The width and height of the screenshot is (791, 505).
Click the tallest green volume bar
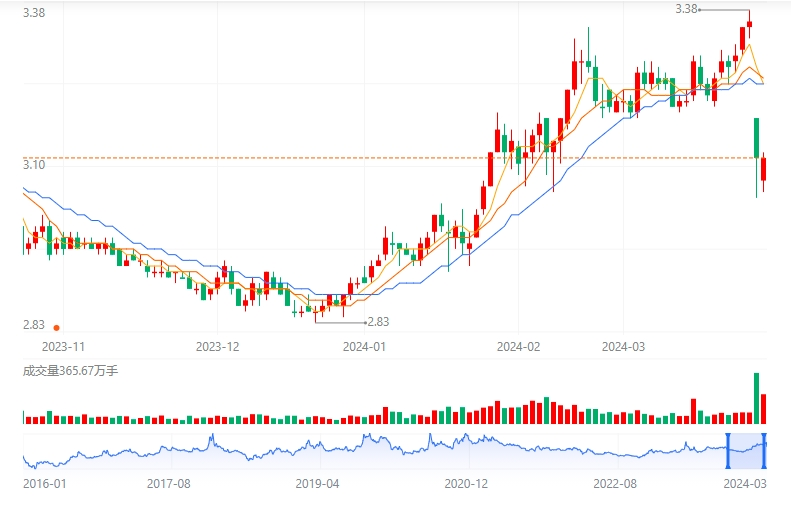point(756,398)
